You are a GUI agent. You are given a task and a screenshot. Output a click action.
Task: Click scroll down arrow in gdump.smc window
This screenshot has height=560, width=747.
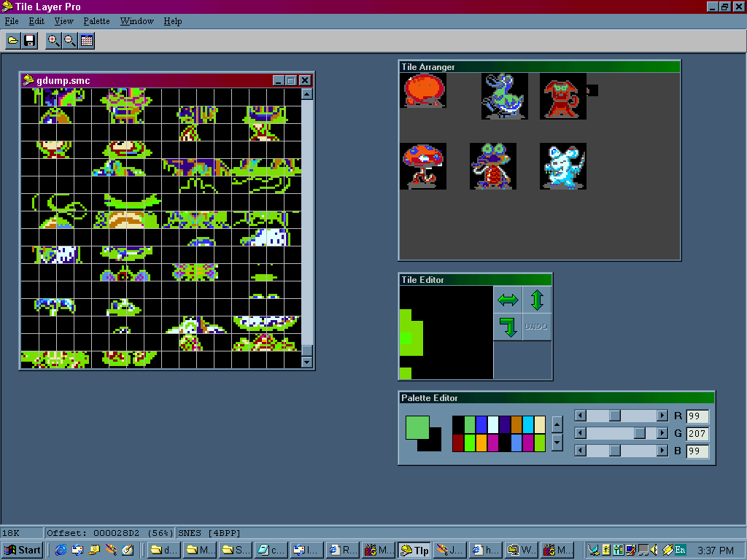click(x=307, y=362)
